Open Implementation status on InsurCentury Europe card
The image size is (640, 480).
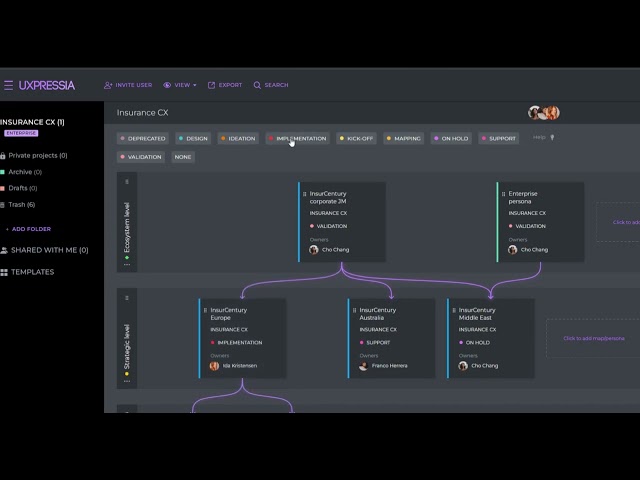click(236, 342)
